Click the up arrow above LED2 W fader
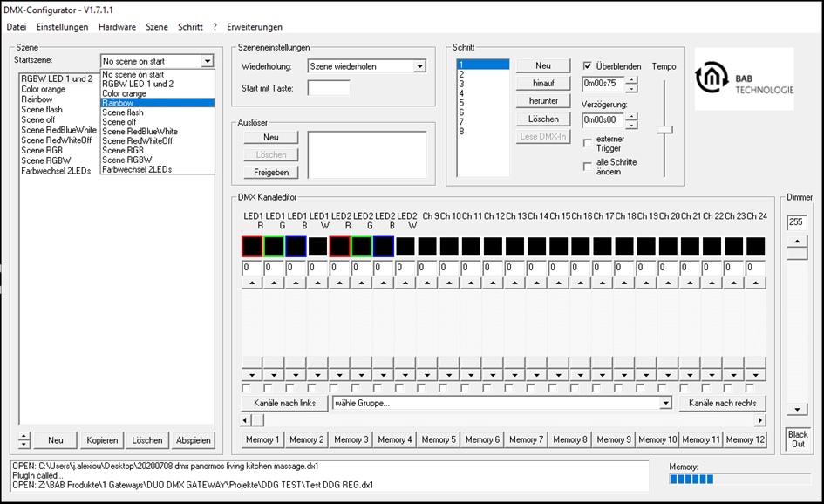 tap(405, 283)
